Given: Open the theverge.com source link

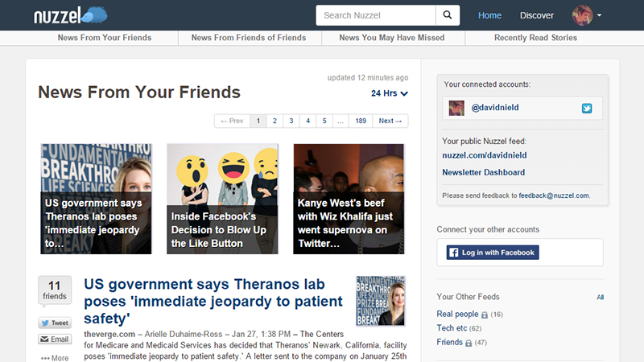Looking at the screenshot, I should (109, 334).
